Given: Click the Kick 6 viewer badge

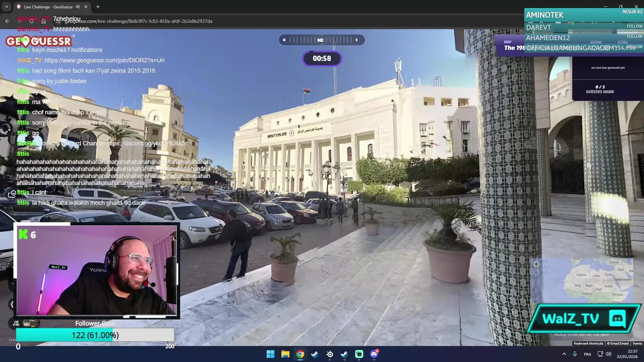Looking at the screenshot, I should click(27, 235).
